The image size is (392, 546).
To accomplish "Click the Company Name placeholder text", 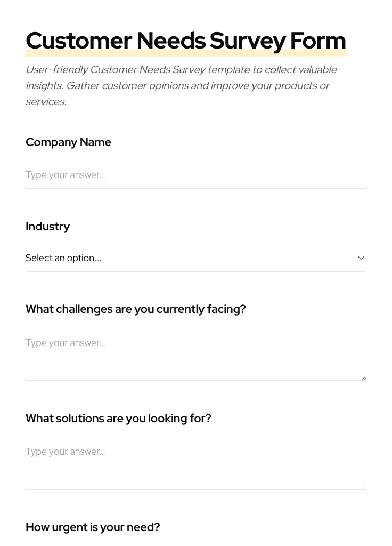I will (66, 175).
